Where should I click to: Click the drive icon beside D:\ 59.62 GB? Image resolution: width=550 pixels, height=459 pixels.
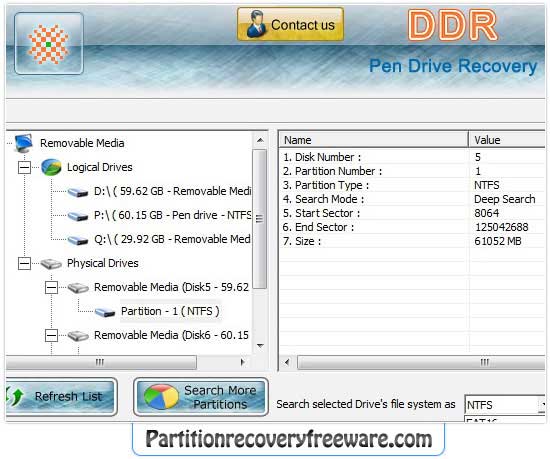pyautogui.click(x=78, y=192)
